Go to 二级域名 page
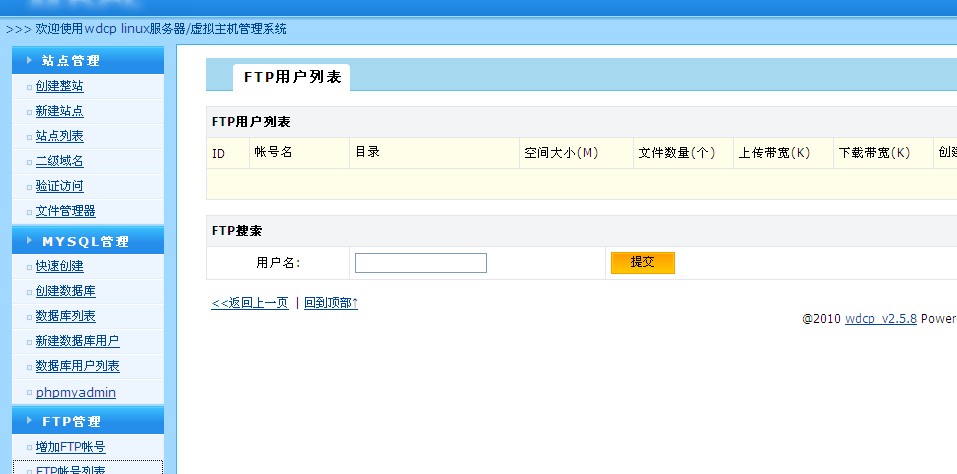Viewport: 957px width, 474px height. pyautogui.click(x=59, y=161)
